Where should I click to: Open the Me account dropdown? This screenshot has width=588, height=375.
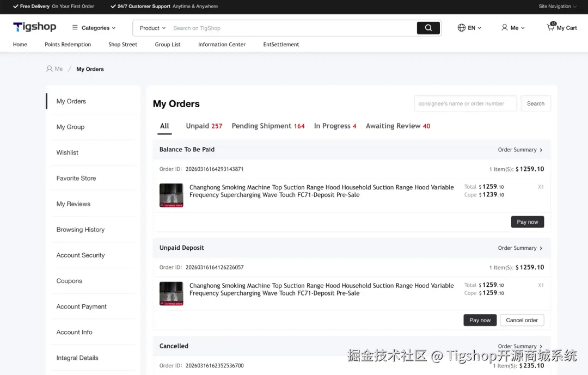513,28
